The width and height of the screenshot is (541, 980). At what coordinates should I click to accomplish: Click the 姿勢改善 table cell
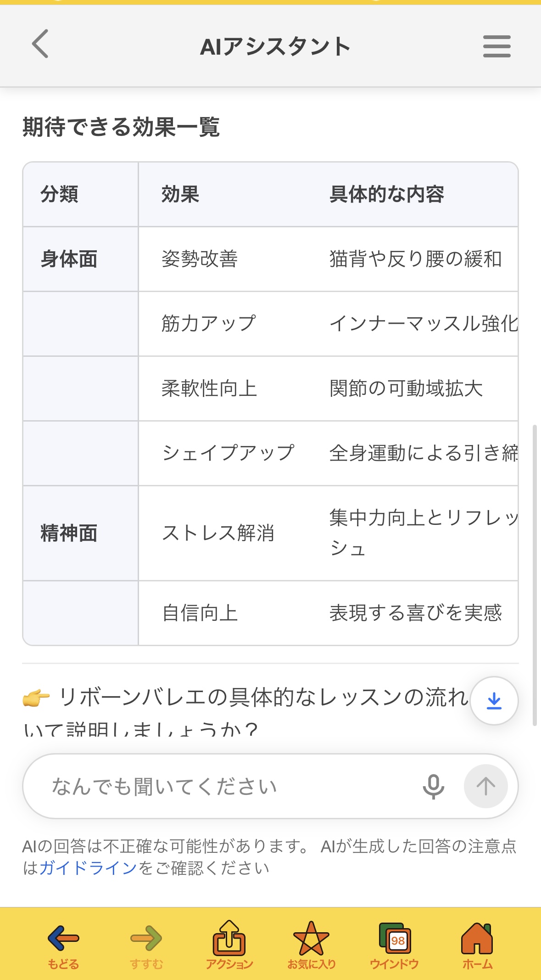click(200, 259)
